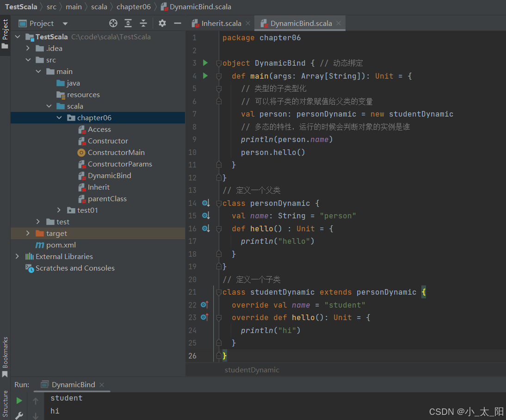Collapse the scala folder
Screen dimensions: 506x420
coord(49,106)
